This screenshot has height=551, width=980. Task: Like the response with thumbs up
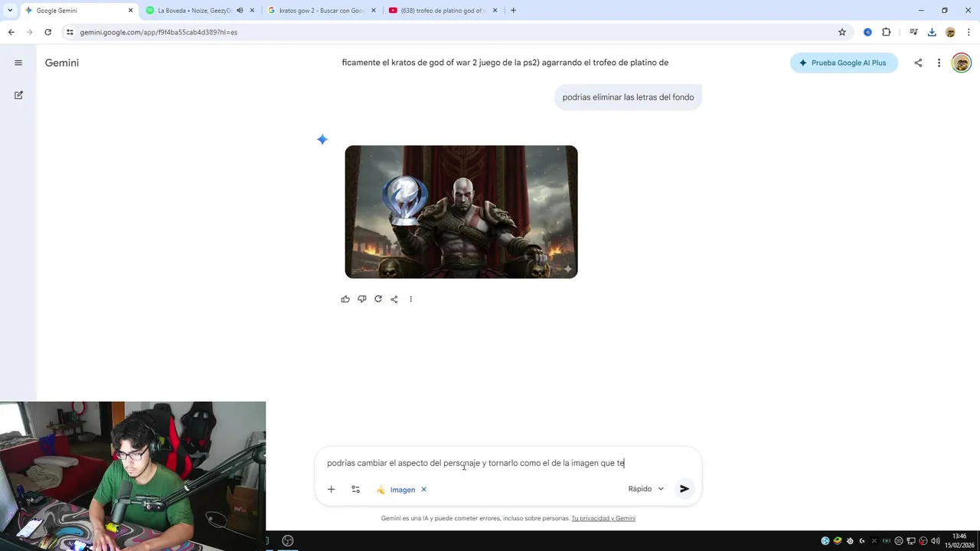(x=345, y=299)
